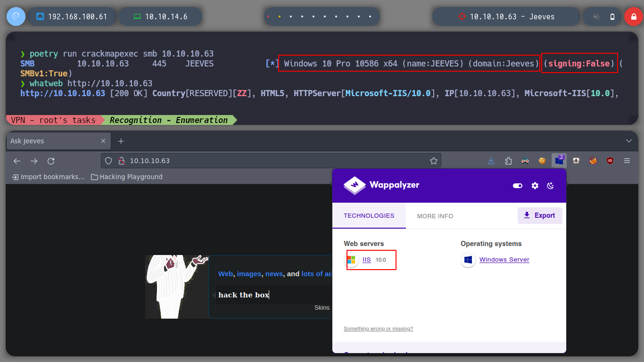Switch to the MORE INFO tab

tap(435, 216)
